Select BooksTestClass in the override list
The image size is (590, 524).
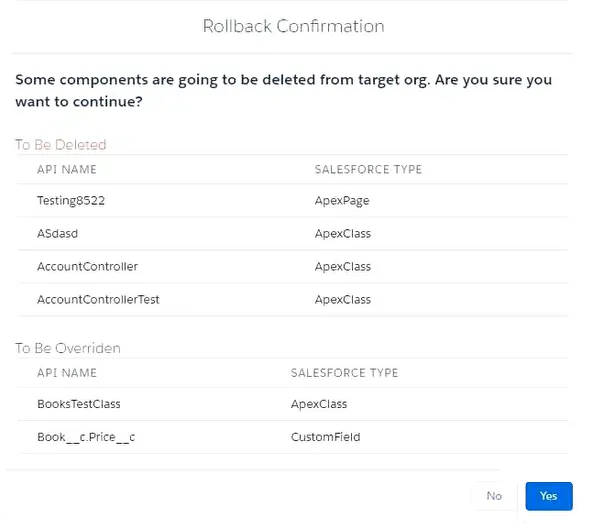(79, 404)
